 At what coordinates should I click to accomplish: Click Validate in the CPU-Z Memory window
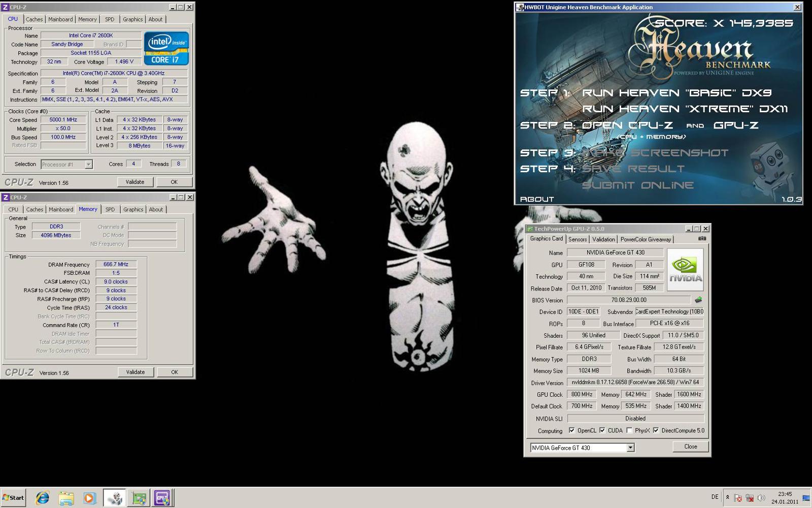[x=136, y=372]
